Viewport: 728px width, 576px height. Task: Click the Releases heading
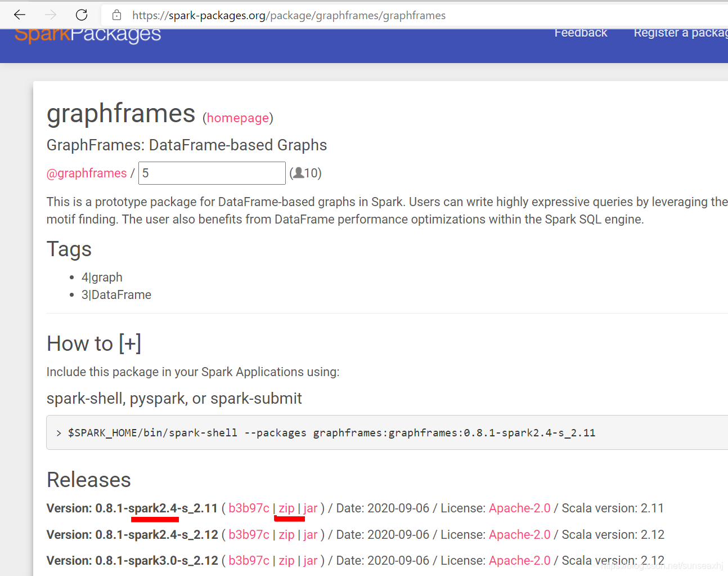[x=89, y=480]
